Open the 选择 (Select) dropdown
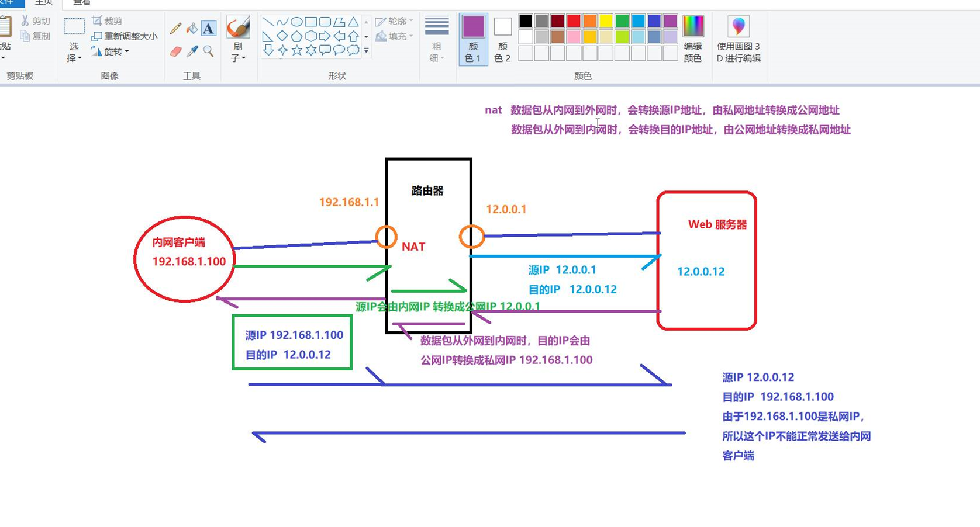The width and height of the screenshot is (980, 527). point(74,53)
